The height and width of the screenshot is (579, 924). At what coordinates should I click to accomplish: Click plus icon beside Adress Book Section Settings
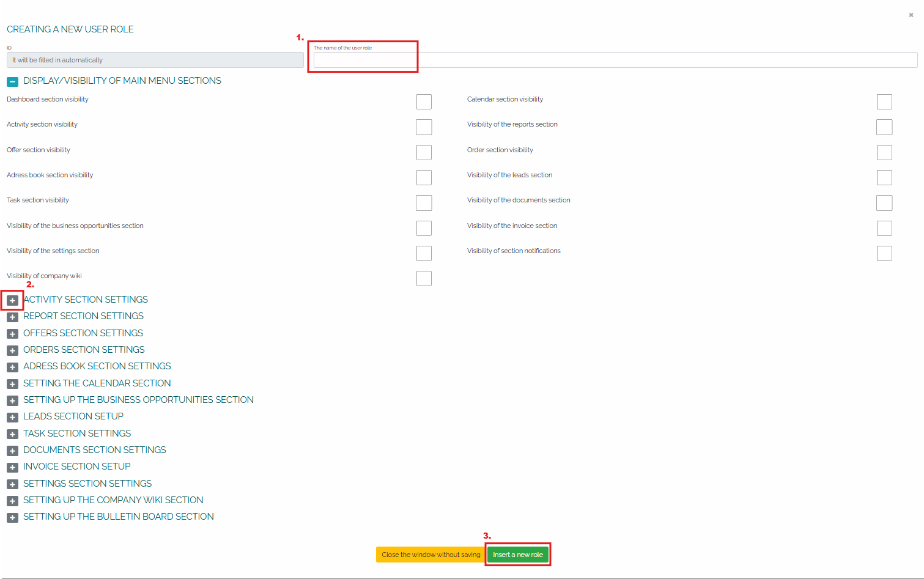click(12, 367)
